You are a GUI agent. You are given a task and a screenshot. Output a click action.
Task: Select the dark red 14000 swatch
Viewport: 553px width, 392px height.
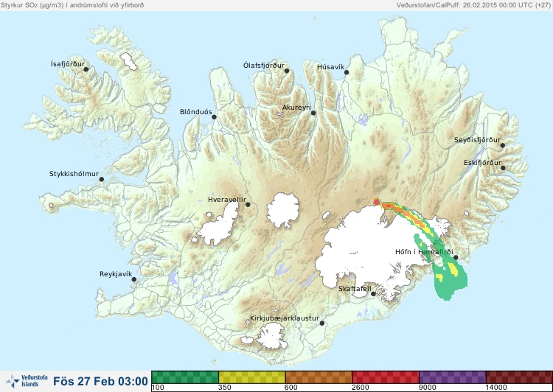pos(519,377)
